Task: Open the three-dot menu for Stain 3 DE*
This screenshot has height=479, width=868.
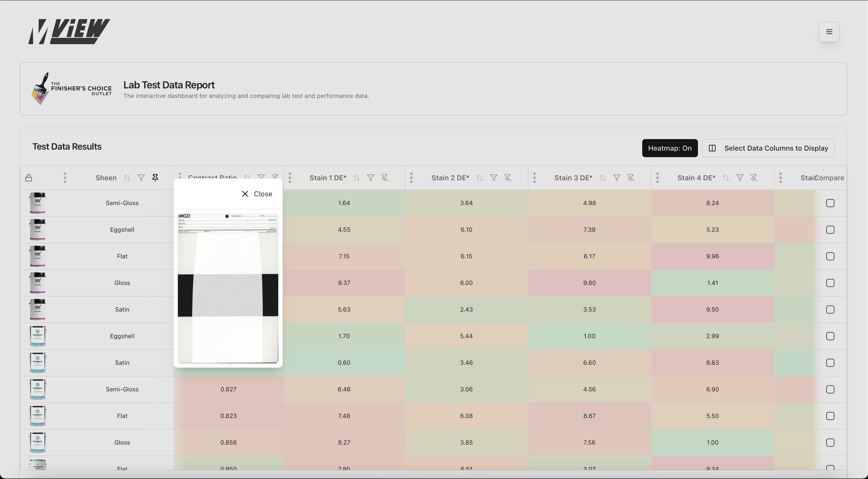Action: click(534, 177)
